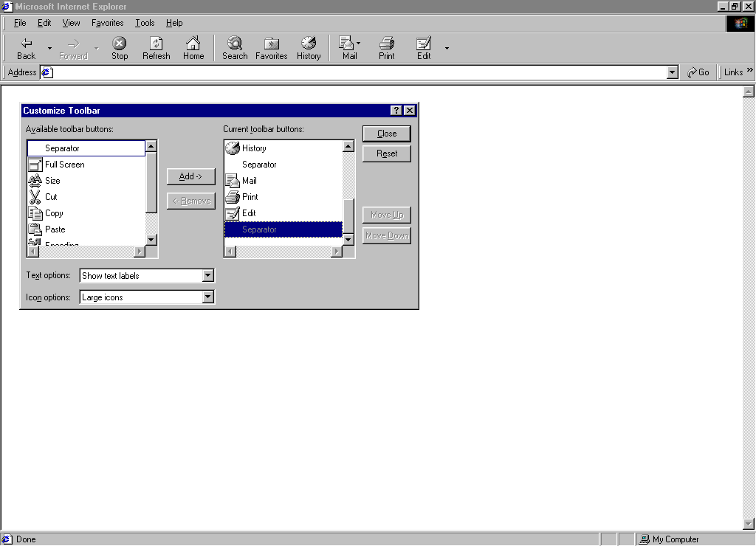756x546 pixels.
Task: Open the Favorites menu in menu bar
Action: point(108,23)
